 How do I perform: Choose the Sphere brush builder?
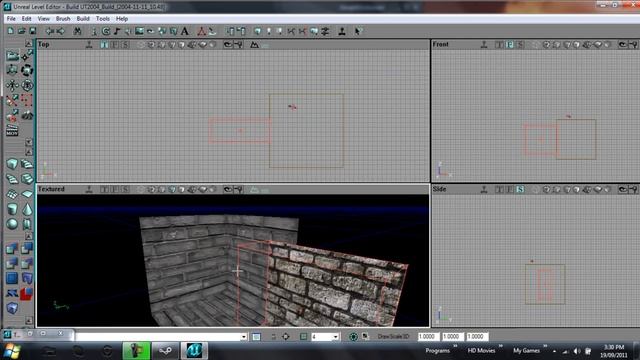tap(12, 224)
